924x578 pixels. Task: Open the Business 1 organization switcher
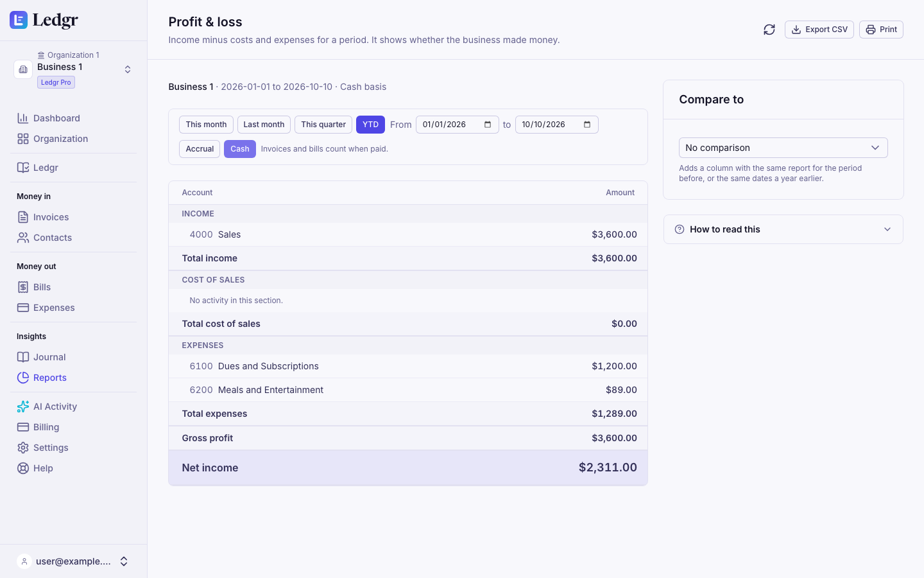tap(74, 69)
